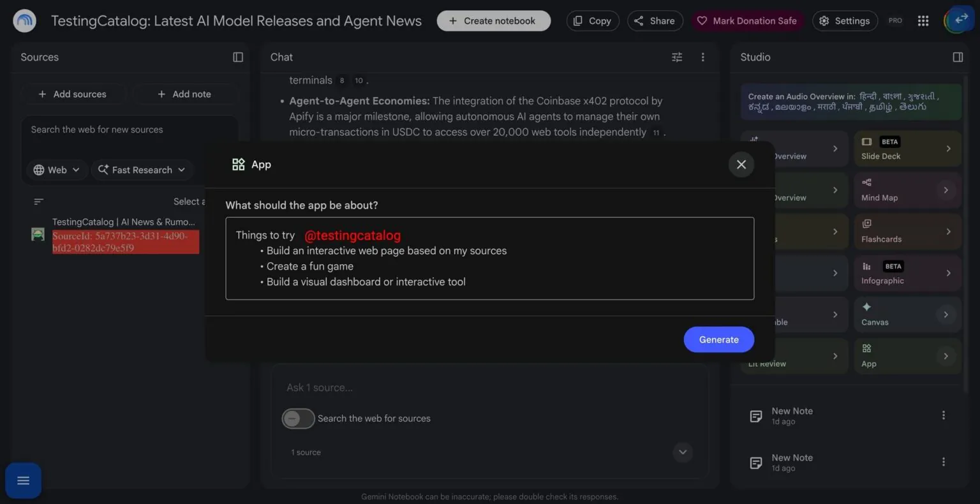Click the Search the web for new sources field
The height and width of the screenshot is (504, 980).
coord(130,130)
